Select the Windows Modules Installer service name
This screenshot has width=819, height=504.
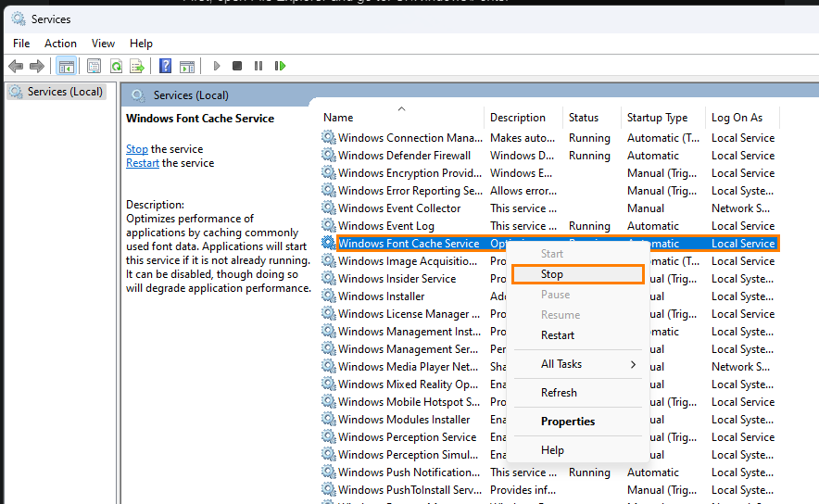pos(404,420)
